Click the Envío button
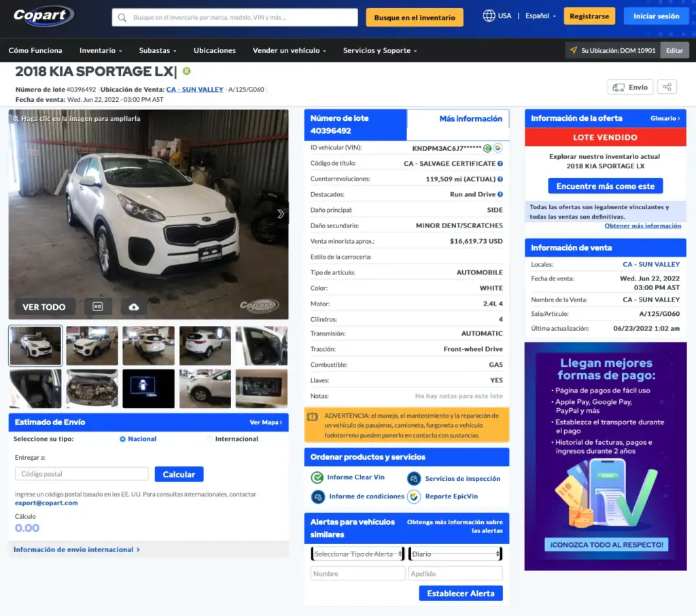Screen dimensions: 696x616 pos(630,87)
